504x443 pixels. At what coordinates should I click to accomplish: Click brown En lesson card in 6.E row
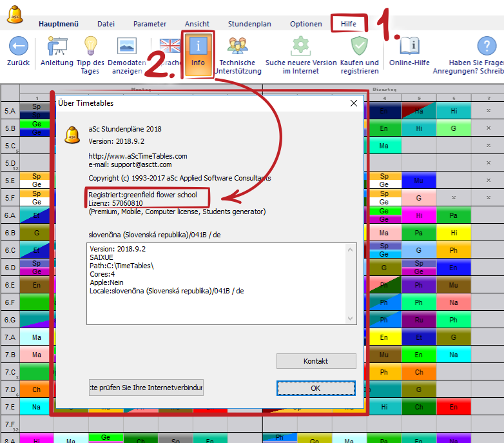point(36,285)
